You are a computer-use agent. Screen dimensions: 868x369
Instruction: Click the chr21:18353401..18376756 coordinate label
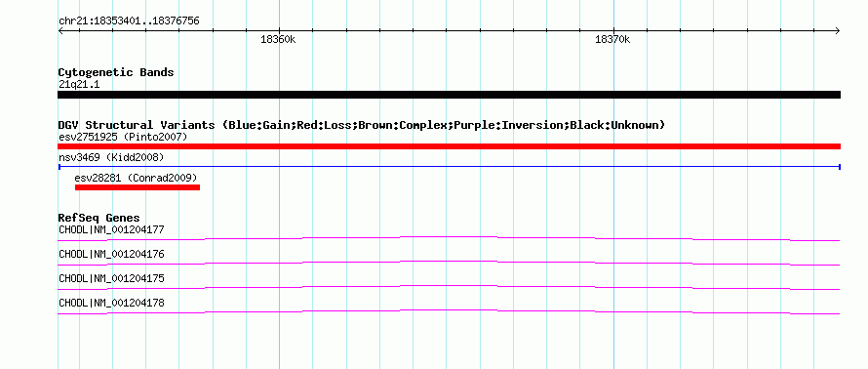click(x=129, y=21)
